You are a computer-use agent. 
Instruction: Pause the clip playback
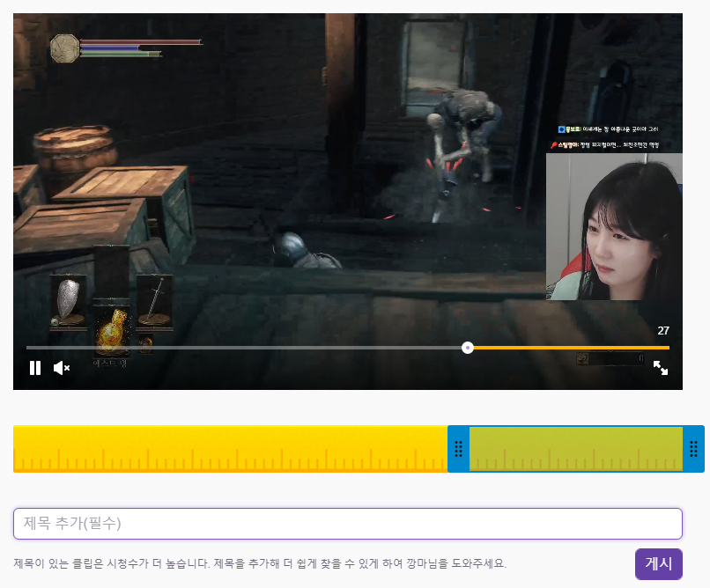click(35, 368)
